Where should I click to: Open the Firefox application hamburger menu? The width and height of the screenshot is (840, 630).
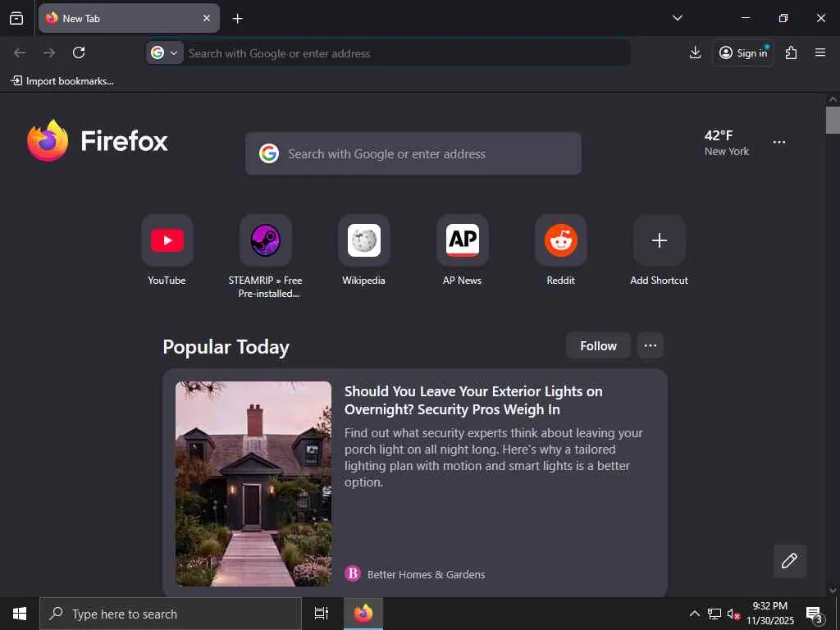tap(820, 52)
